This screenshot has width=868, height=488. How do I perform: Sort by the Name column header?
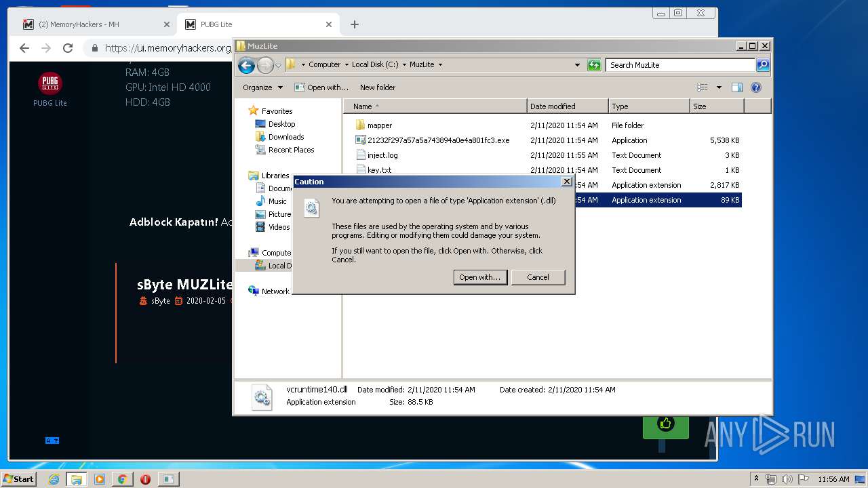(x=435, y=106)
